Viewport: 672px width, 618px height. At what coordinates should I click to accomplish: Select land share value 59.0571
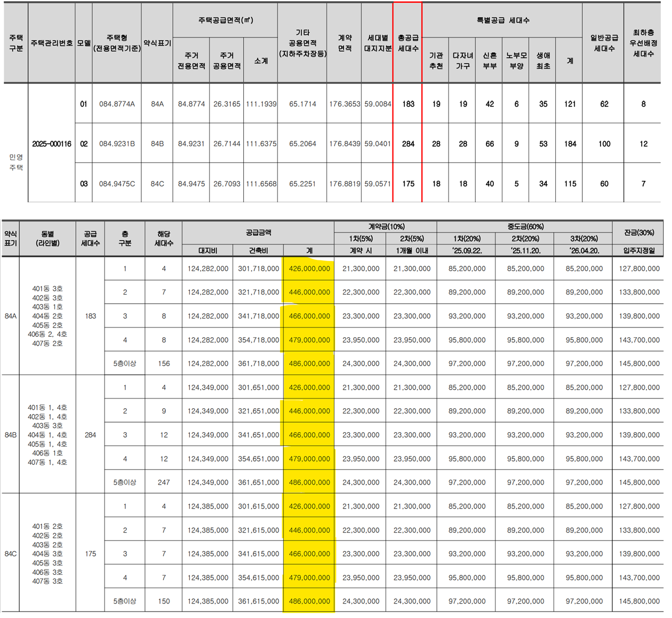pyautogui.click(x=378, y=184)
